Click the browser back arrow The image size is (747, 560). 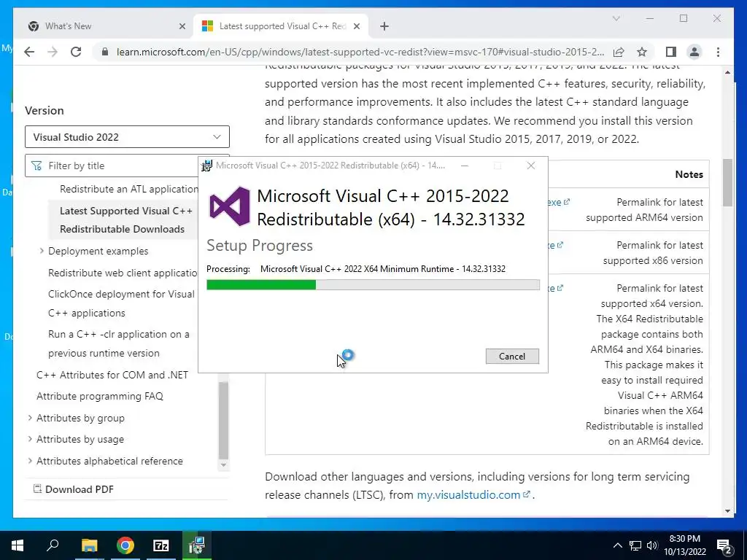point(29,52)
